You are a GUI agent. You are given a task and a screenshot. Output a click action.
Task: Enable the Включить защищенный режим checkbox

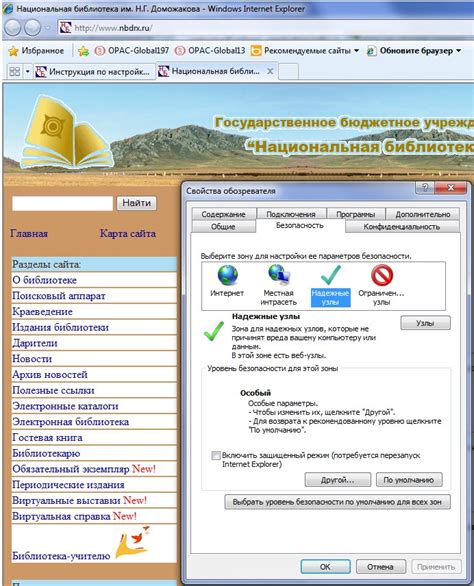(x=216, y=456)
